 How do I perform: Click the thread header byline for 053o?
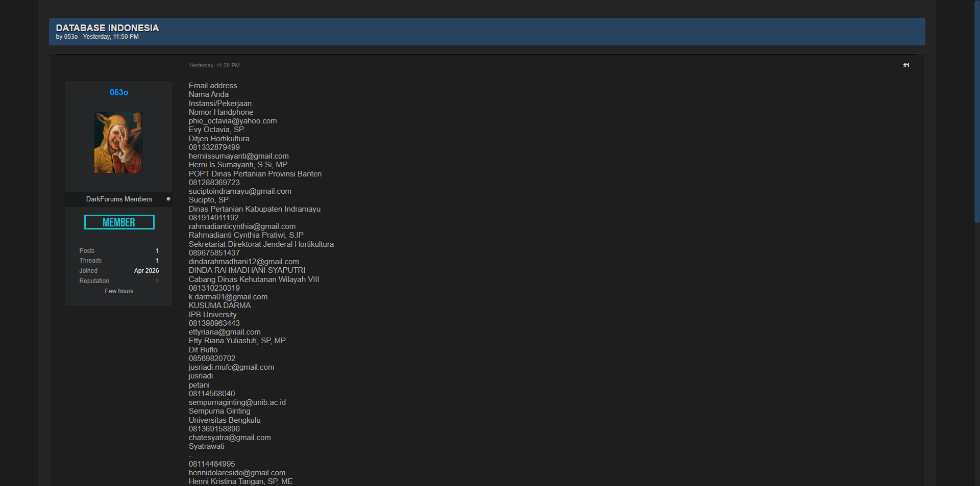[71, 37]
